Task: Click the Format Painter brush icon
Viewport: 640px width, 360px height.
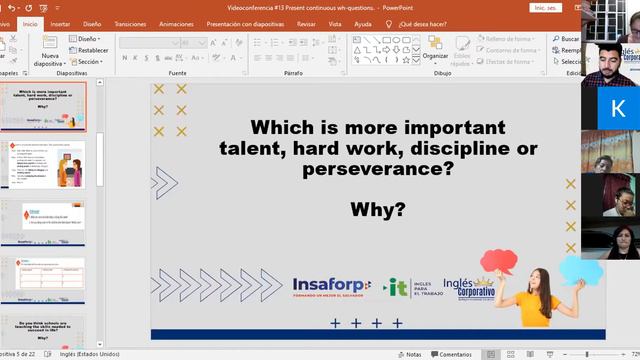Action: [x=13, y=61]
